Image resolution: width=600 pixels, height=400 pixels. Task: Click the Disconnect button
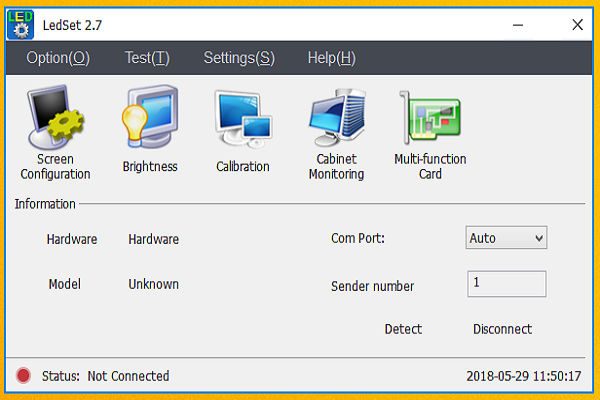(x=502, y=329)
